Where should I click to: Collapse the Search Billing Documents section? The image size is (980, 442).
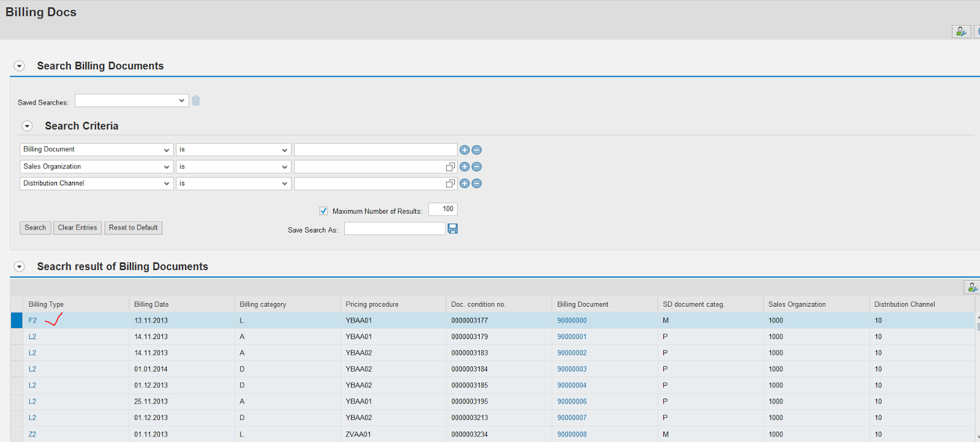coord(20,66)
